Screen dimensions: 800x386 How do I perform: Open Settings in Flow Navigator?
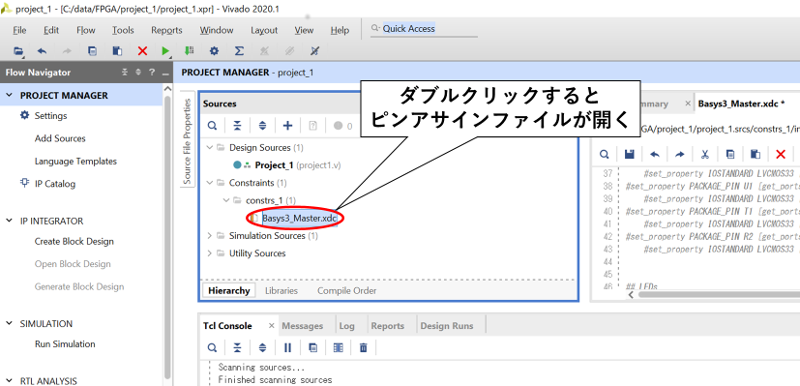click(x=51, y=116)
